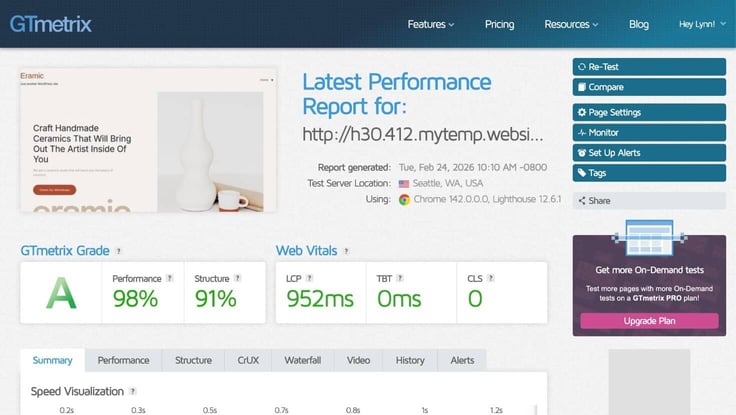Click the Compare button
Image resolution: width=736 pixels, height=415 pixels.
(x=649, y=87)
